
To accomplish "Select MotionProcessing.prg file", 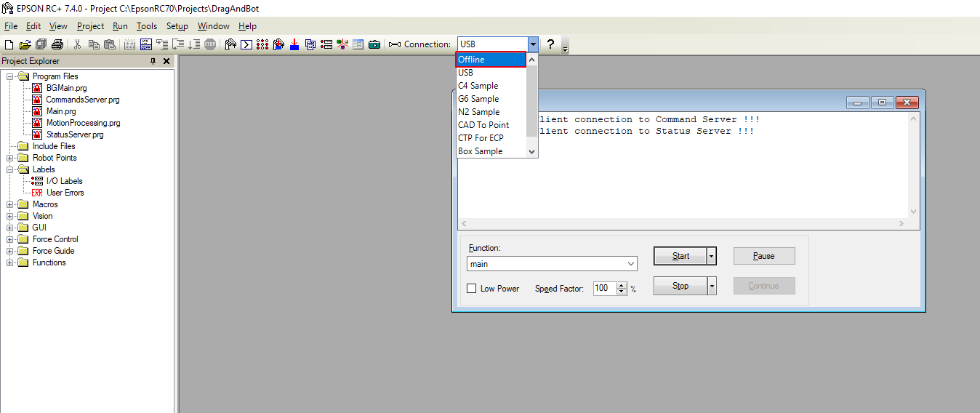I will pyautogui.click(x=83, y=123).
